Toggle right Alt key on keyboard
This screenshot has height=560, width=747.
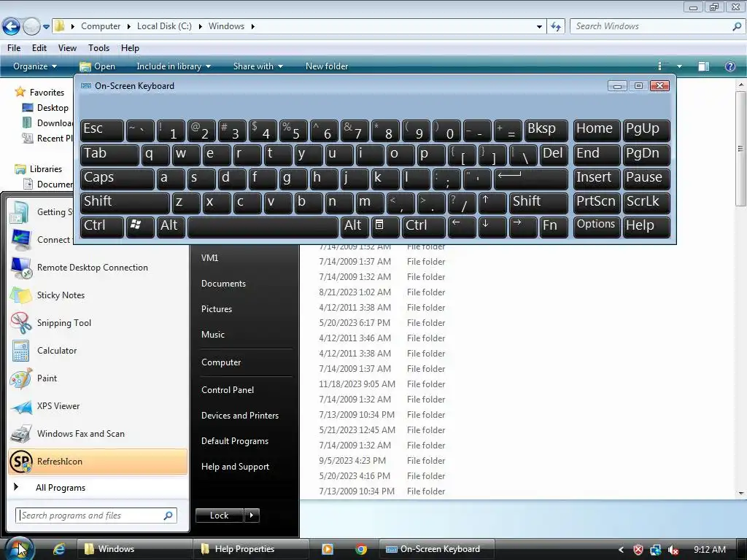pos(355,227)
